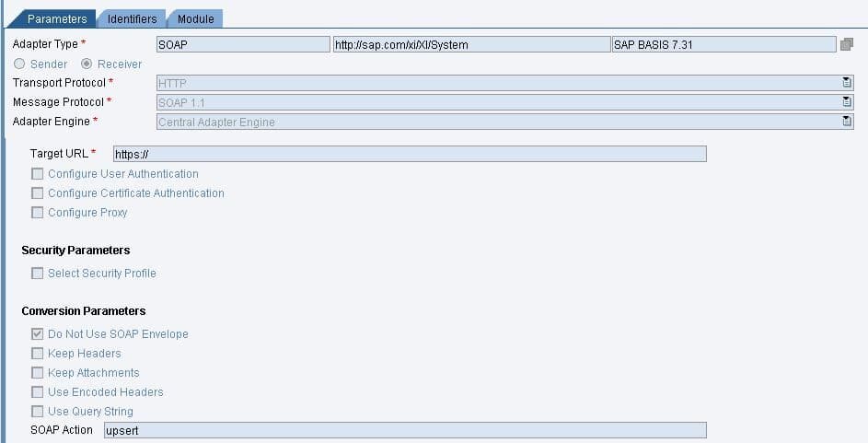This screenshot has width=868, height=443.
Task: Enable the Keep Headers checkbox
Action: 38,354
